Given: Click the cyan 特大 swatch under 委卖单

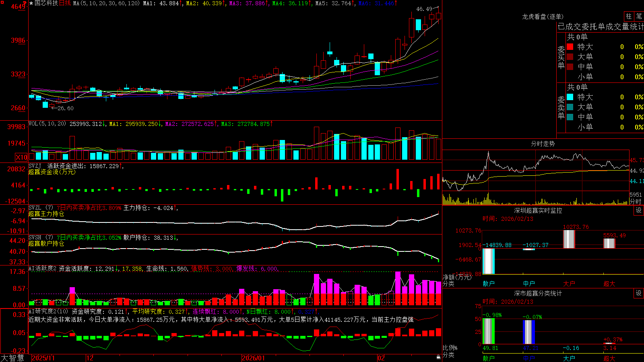Looking at the screenshot, I should pyautogui.click(x=570, y=97).
